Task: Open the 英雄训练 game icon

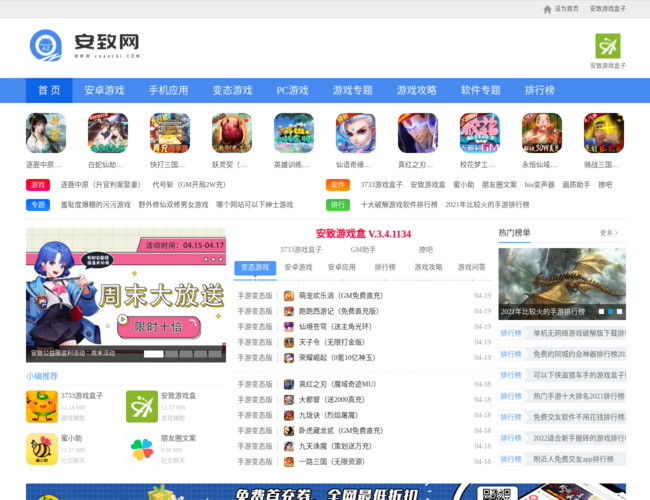Action: 293,133
